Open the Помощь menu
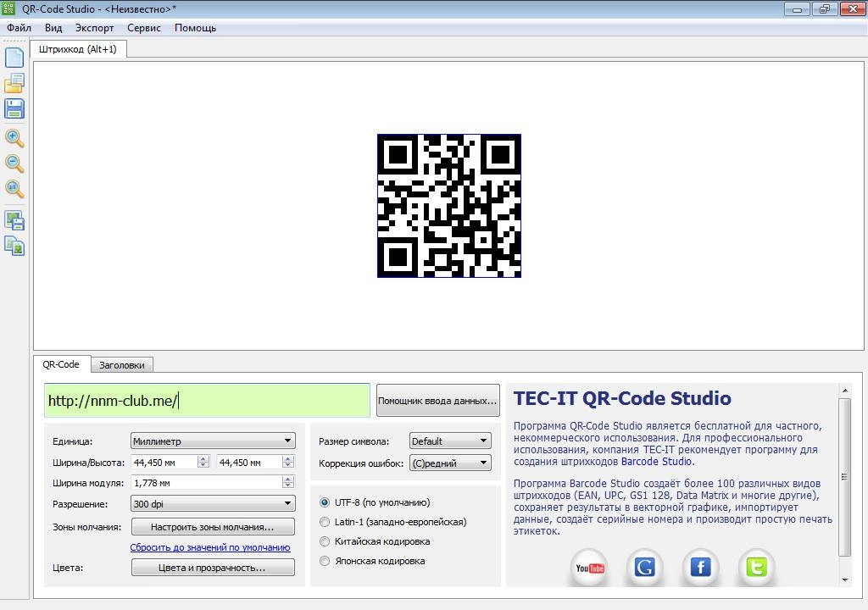Screen dimensions: 868x610 (195, 28)
